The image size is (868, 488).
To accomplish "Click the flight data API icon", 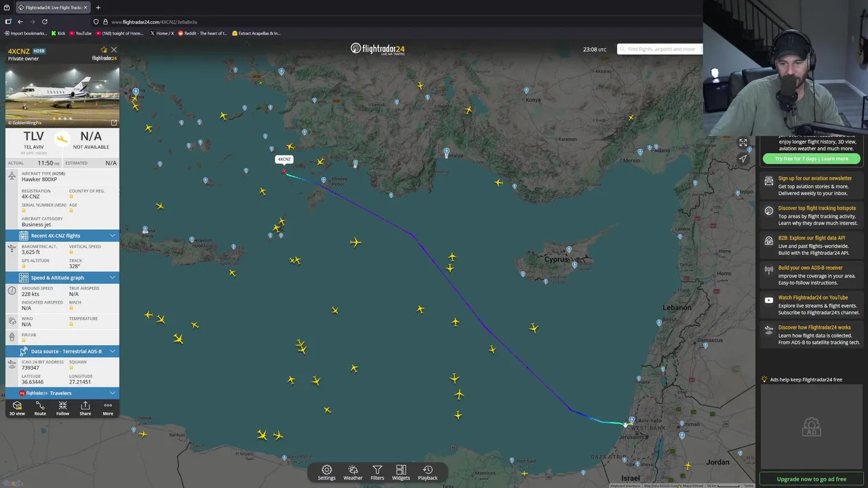I will (768, 241).
